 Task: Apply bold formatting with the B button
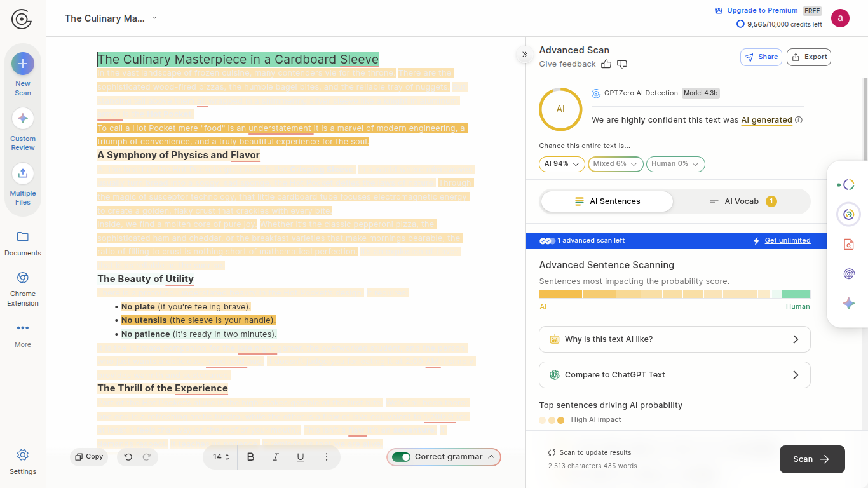[250, 457]
